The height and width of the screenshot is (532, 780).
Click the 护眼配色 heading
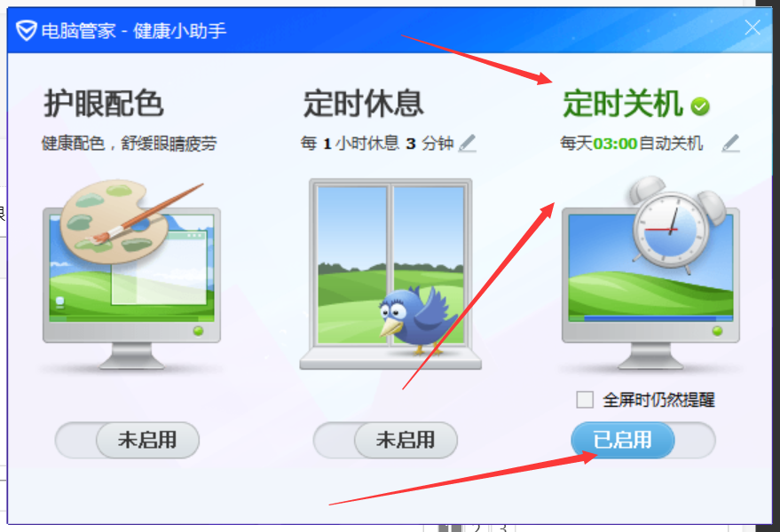(x=104, y=104)
